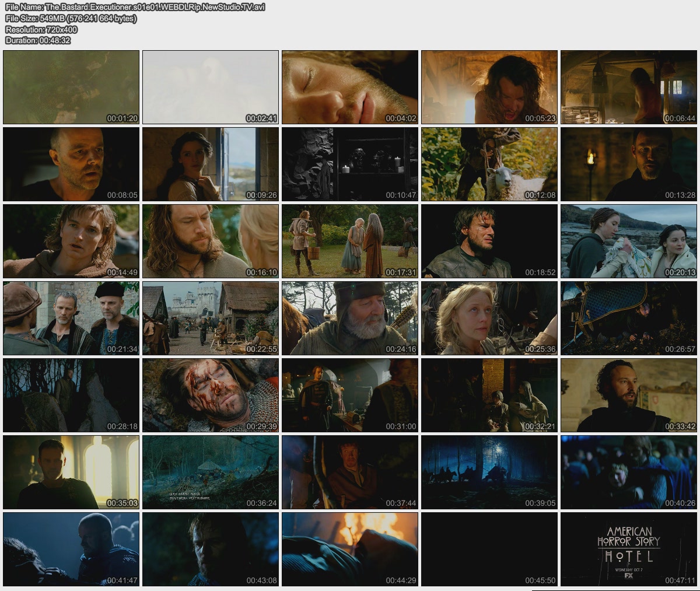
Task: Open the fire flames thumbnail at 00:44:29
Action: pos(350,550)
